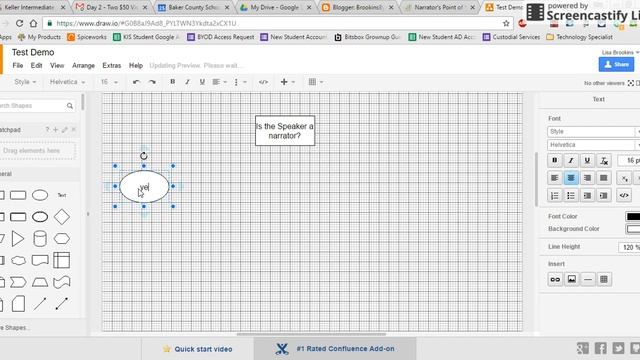The height and width of the screenshot is (360, 640).
Task: Open the font size 16 dropdown
Action: point(109,82)
